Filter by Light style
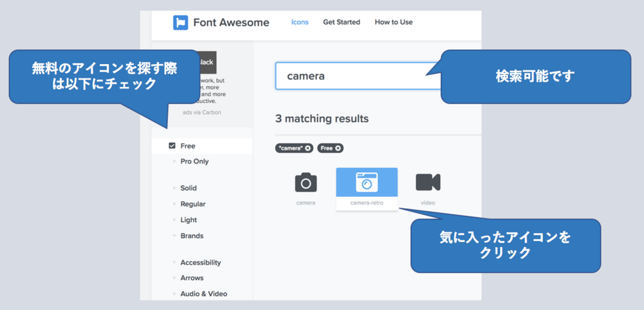 pos(189,220)
